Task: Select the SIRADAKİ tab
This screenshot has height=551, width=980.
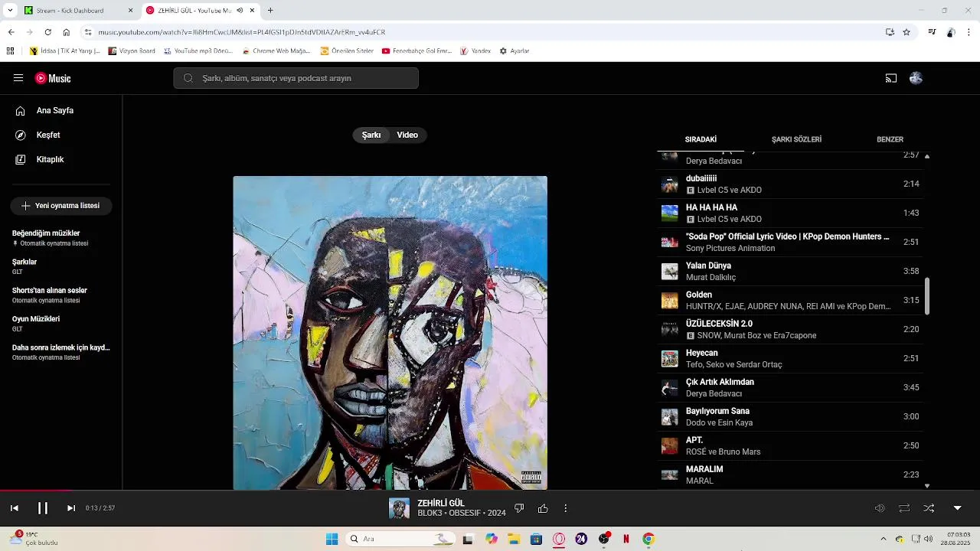Action: (701, 139)
